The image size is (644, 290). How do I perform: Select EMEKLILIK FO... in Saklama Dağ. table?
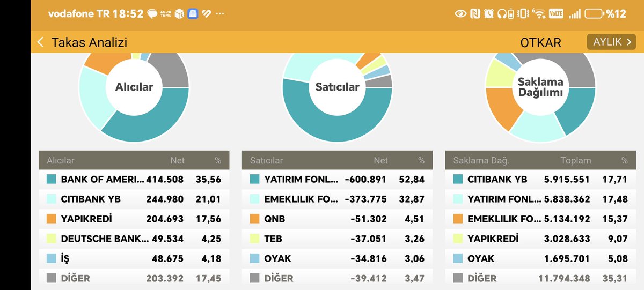pos(540,219)
